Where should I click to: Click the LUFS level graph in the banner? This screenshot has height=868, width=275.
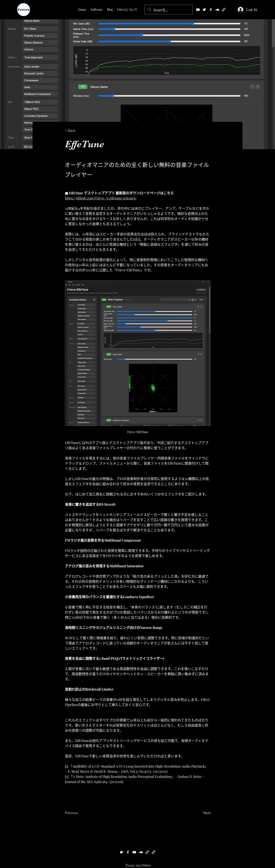pos(167,60)
